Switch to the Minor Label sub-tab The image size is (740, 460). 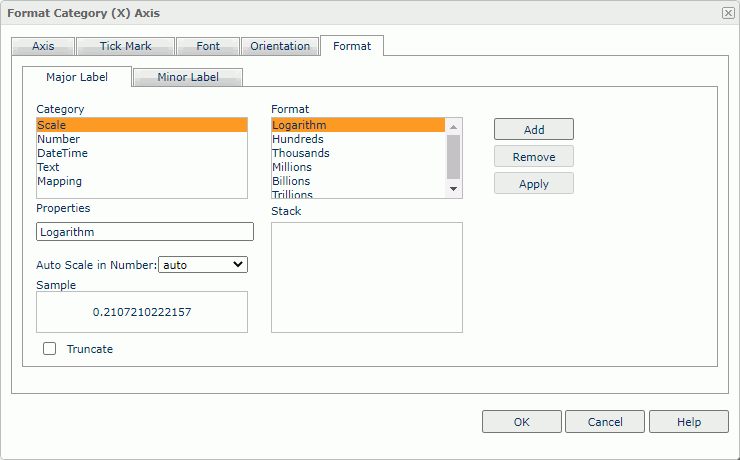coord(188,77)
